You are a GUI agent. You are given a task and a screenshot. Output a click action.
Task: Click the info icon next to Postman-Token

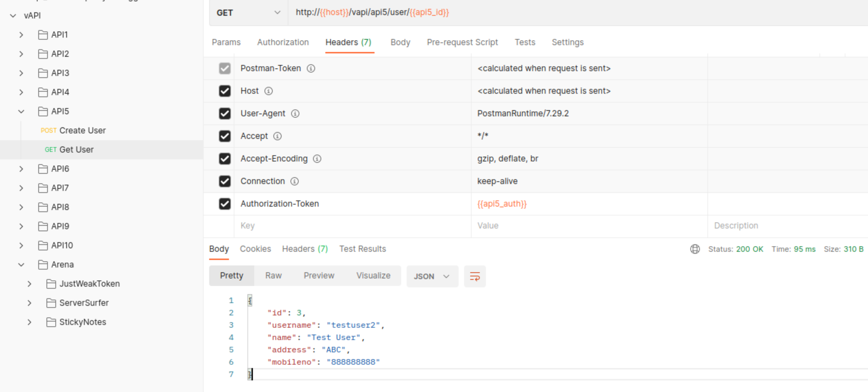[x=311, y=68]
